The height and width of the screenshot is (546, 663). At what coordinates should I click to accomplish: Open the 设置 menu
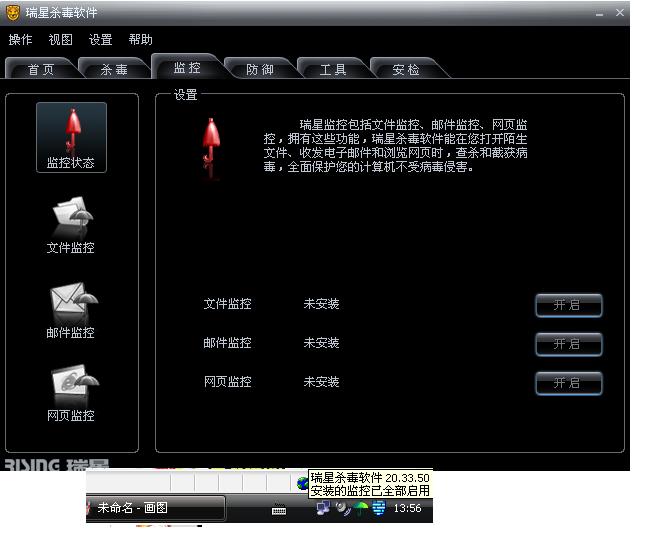(x=101, y=40)
